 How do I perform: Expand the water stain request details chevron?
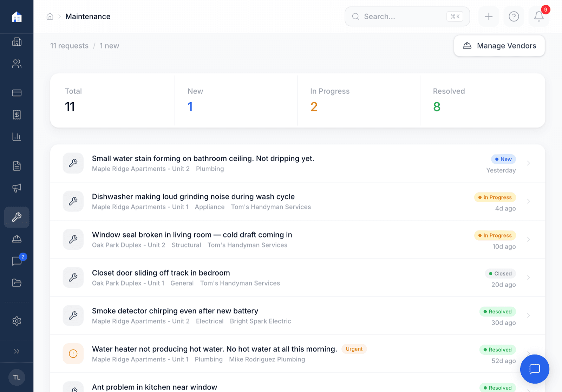click(528, 163)
